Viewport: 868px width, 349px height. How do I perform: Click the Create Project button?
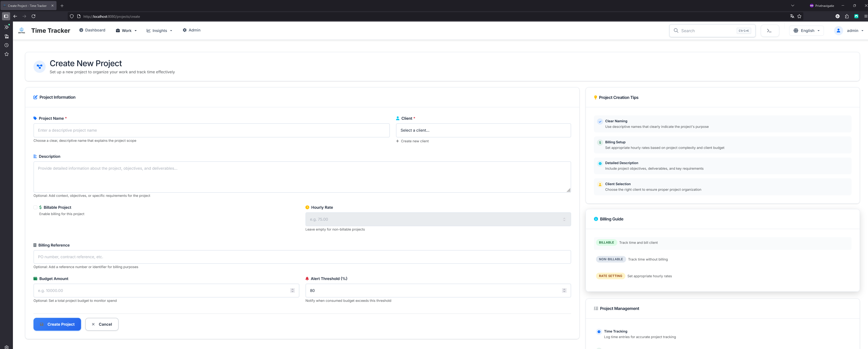57,324
